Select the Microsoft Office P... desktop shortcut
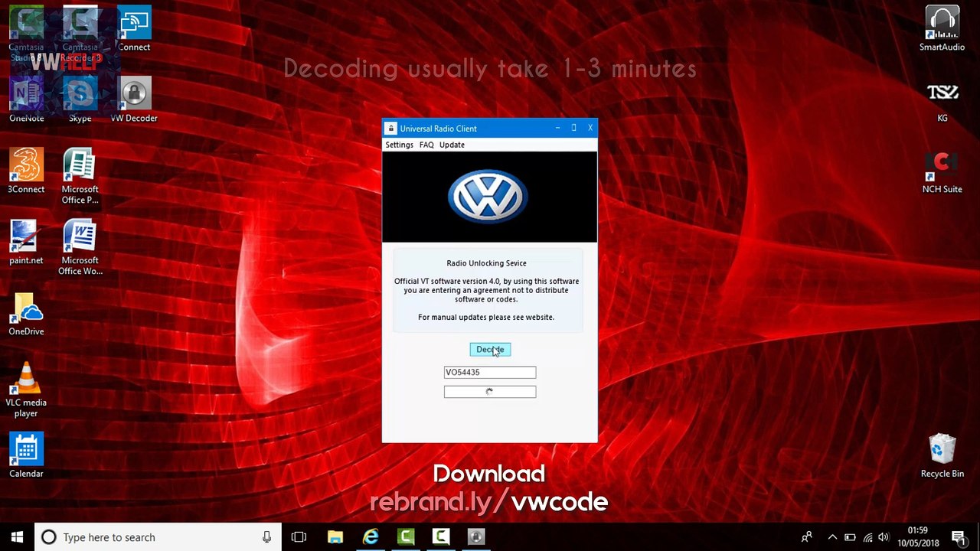This screenshot has width=980, height=551. 80,176
